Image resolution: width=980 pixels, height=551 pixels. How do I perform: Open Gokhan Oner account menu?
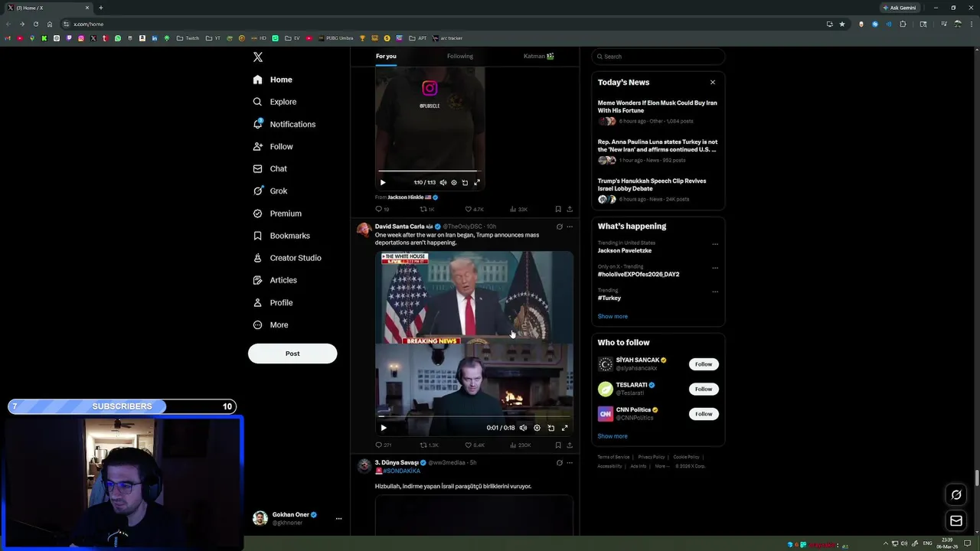297,518
